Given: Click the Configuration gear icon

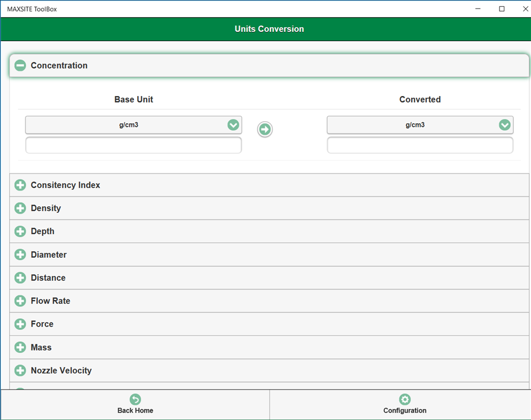Looking at the screenshot, I should point(405,398).
